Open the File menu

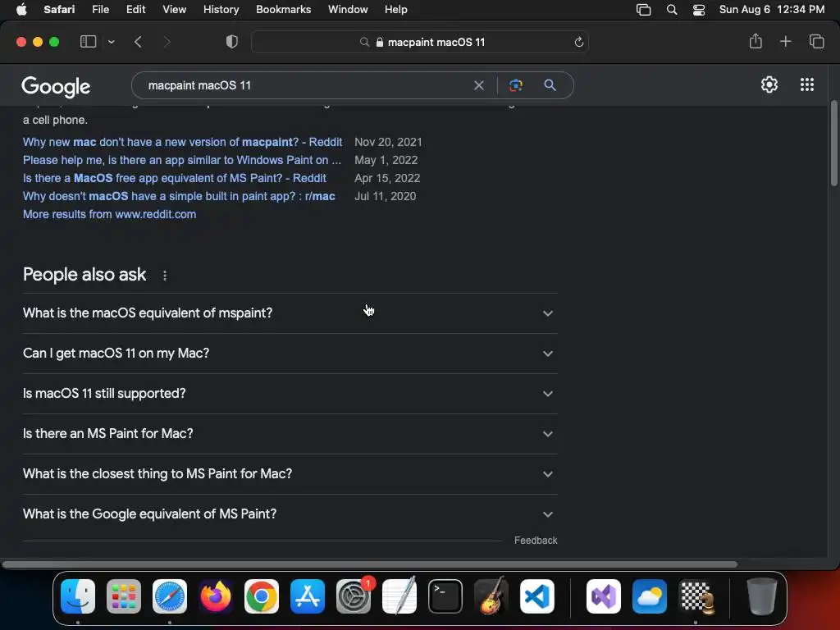(101, 10)
